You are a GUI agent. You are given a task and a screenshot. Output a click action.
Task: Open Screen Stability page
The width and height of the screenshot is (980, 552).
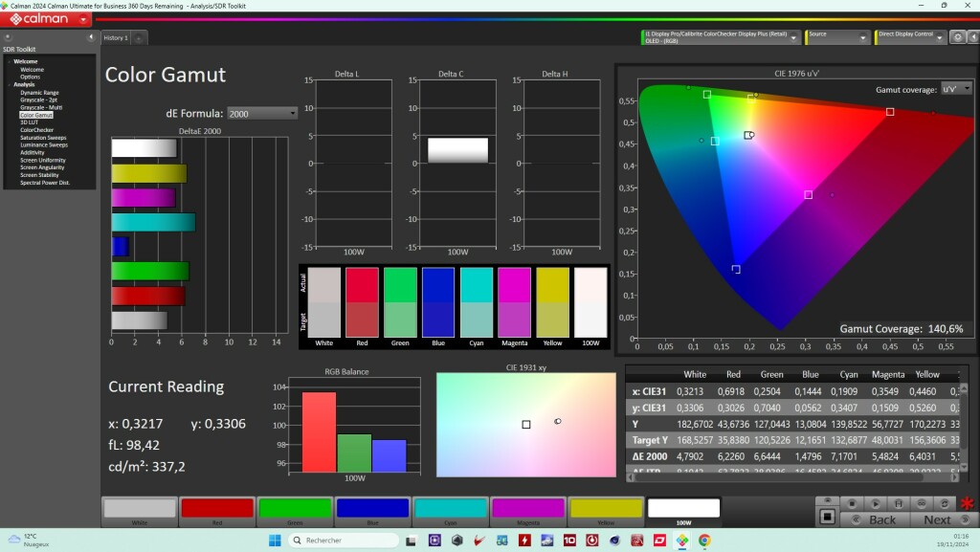[39, 175]
